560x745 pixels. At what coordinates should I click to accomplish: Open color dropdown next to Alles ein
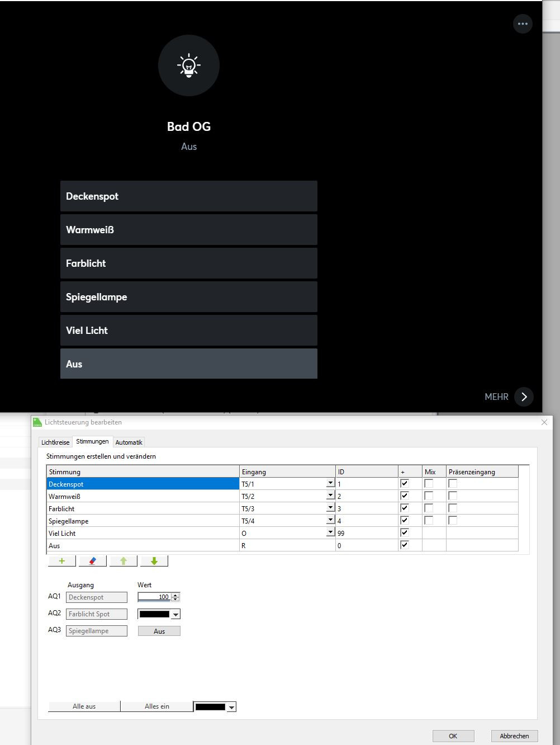coord(231,707)
